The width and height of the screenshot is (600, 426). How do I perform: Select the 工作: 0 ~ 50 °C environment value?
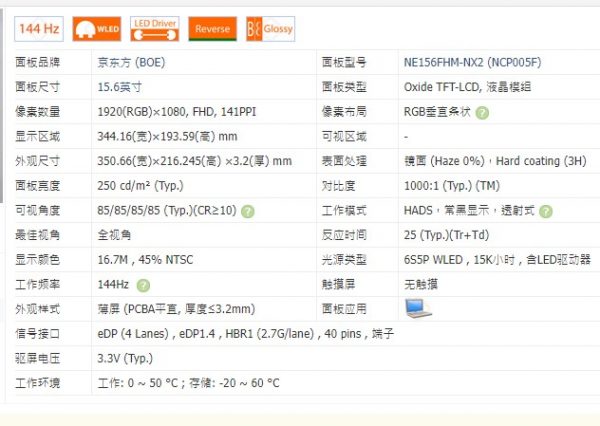pyautogui.click(x=189, y=383)
